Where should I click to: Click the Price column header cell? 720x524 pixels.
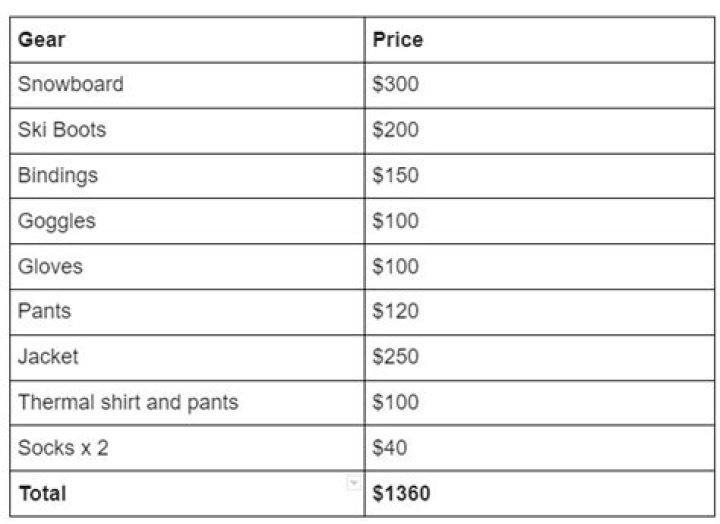538,41
